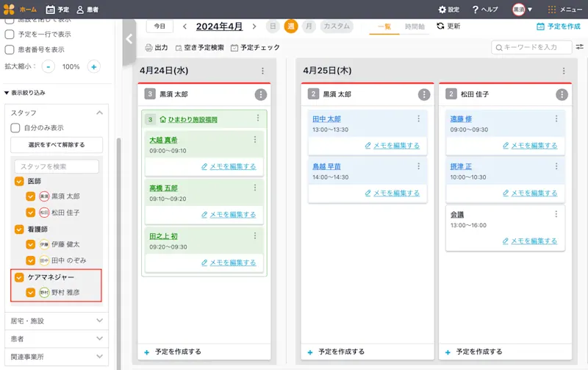Open 患者 in top navigation

tap(87, 10)
